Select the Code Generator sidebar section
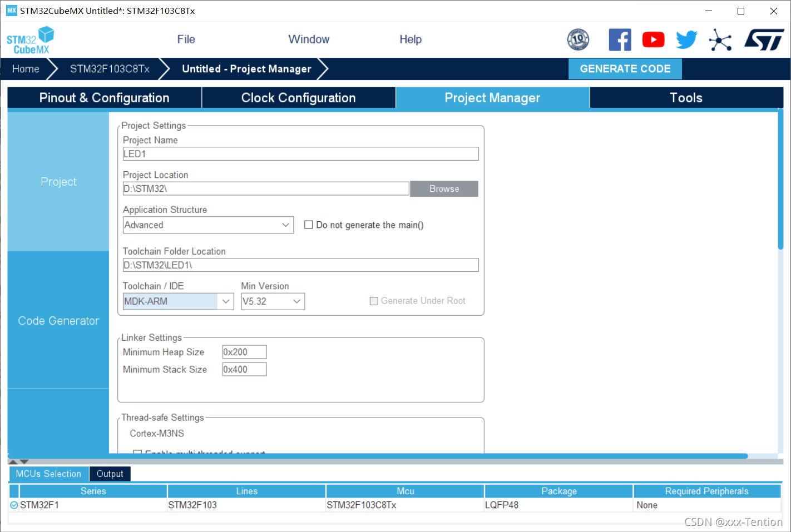791x532 pixels. coord(58,321)
